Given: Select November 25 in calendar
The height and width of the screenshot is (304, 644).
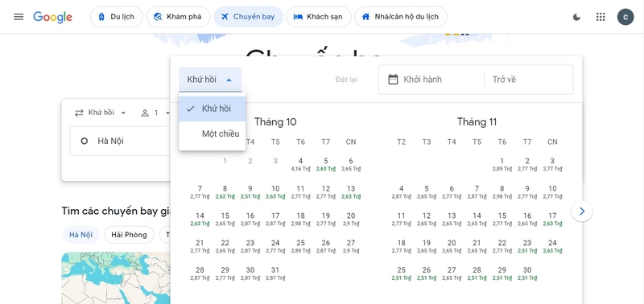Looking at the screenshot, I should [x=401, y=273].
